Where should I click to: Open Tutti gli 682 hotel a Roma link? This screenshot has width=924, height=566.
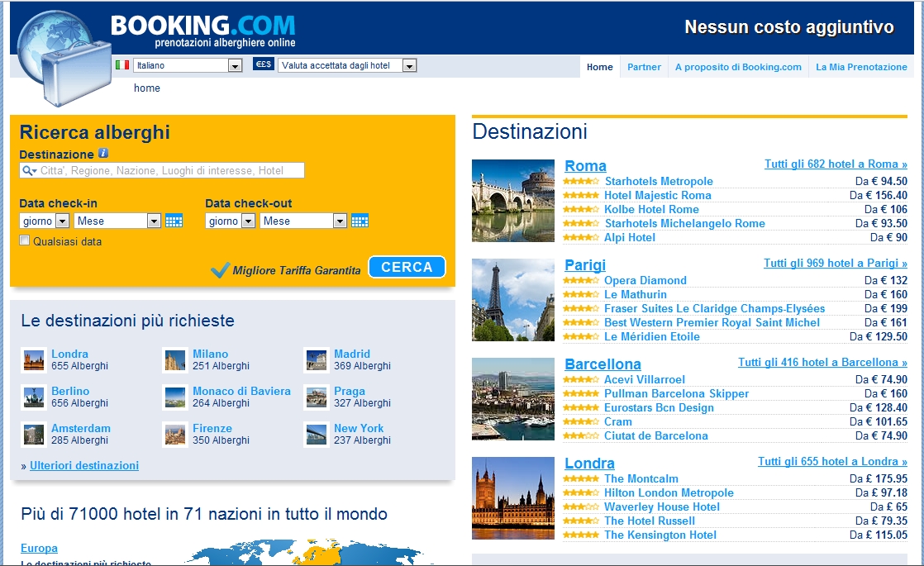click(x=836, y=164)
